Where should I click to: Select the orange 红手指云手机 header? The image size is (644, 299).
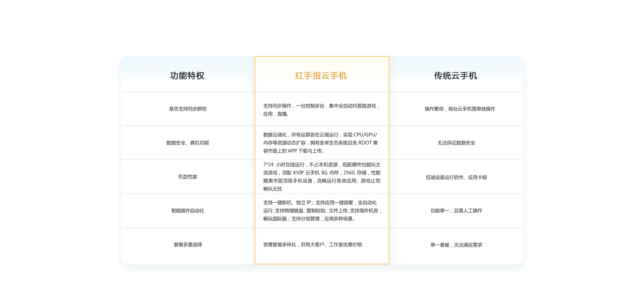(321, 76)
